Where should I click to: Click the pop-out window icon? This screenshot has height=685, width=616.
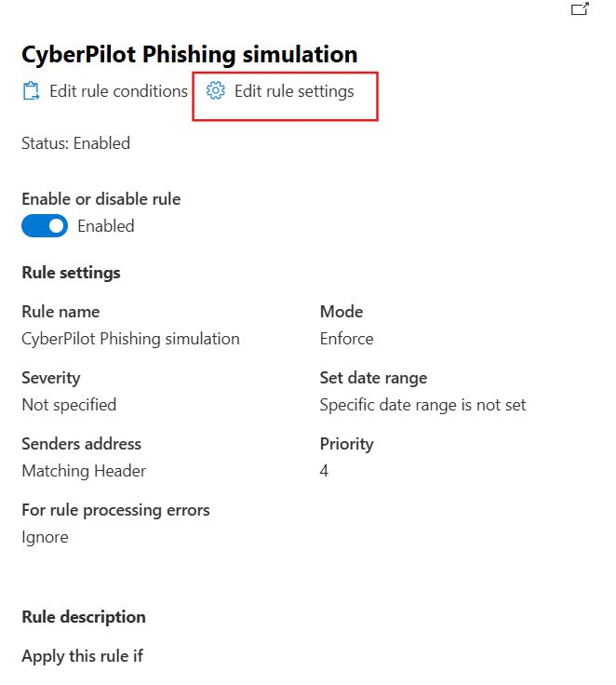click(580, 9)
